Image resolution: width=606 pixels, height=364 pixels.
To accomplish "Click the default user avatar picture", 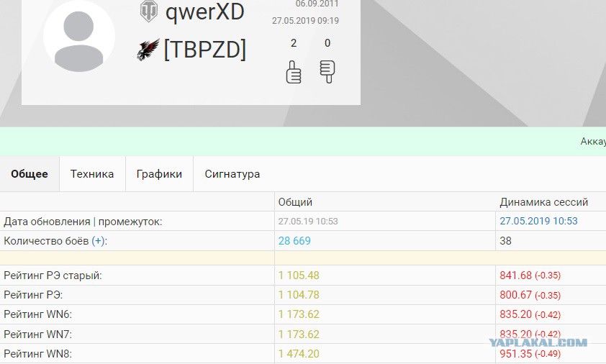I will point(79,37).
